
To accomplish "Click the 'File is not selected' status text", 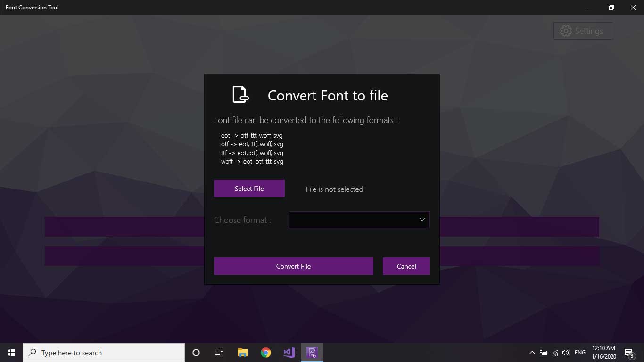I will tap(334, 189).
